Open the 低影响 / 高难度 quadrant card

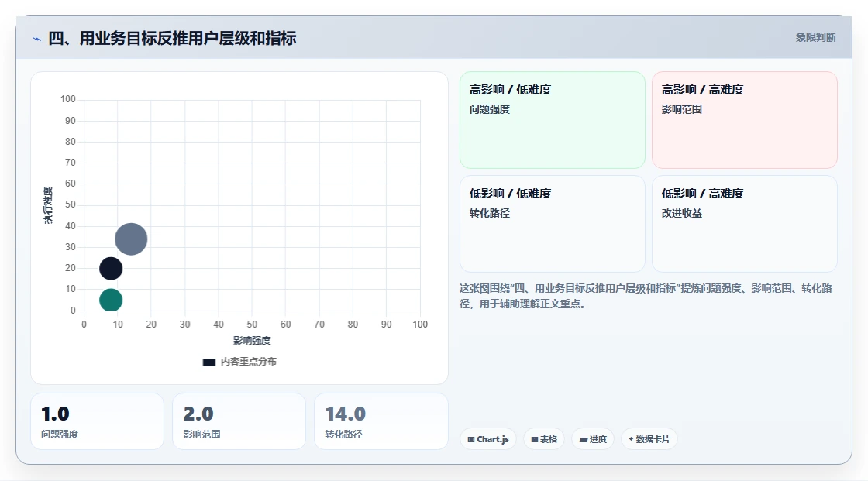coord(745,224)
